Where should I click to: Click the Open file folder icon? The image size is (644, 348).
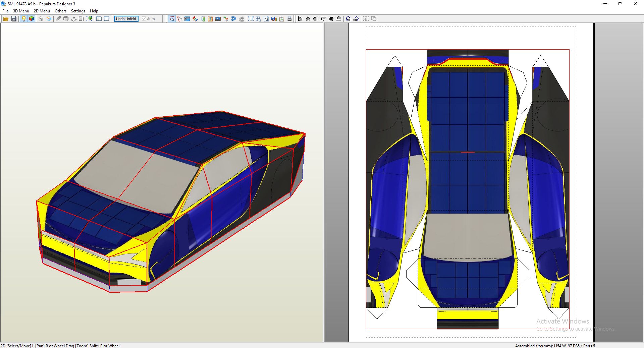[x=6, y=19]
